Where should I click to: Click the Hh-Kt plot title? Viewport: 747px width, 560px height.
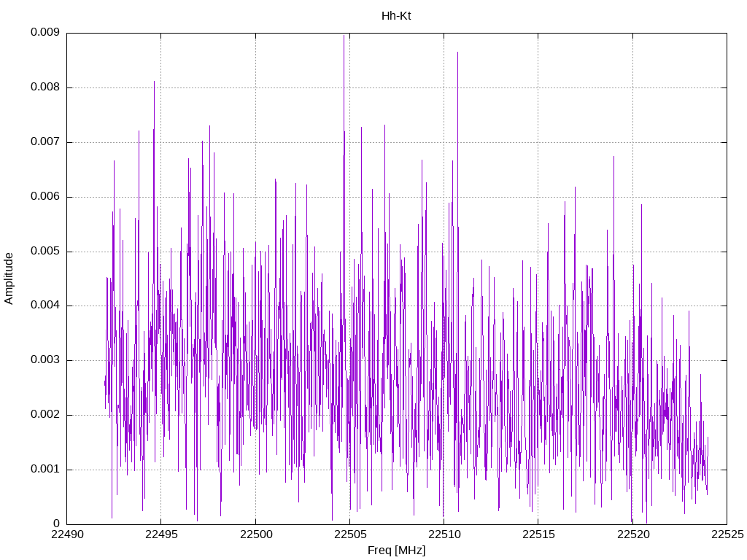click(x=396, y=16)
